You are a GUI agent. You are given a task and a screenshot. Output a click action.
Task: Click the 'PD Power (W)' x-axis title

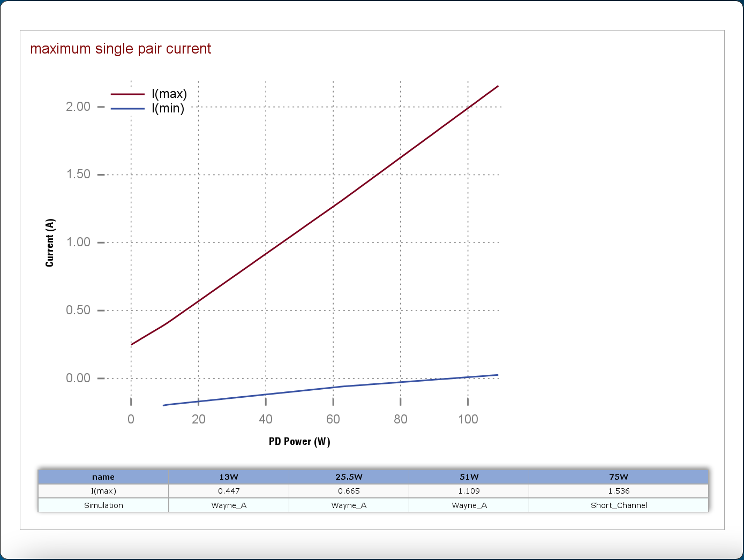299,442
